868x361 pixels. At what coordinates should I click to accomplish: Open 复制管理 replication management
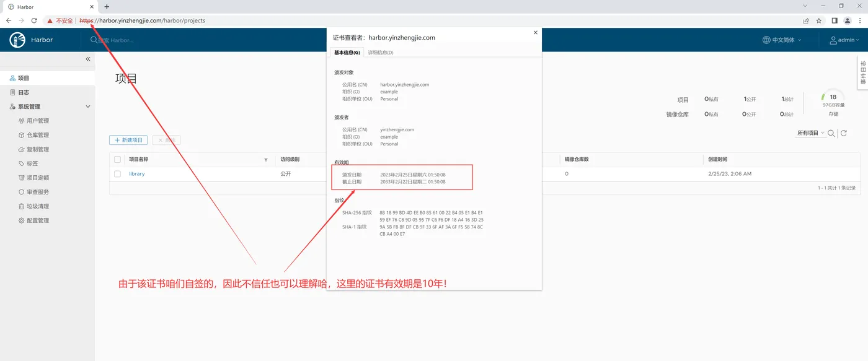click(x=38, y=149)
